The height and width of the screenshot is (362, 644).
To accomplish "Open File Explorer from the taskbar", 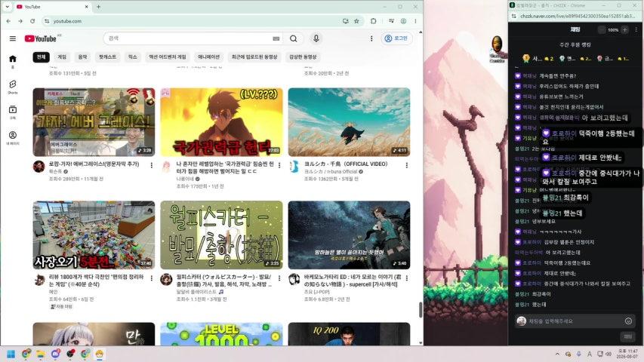I will (x=41, y=354).
